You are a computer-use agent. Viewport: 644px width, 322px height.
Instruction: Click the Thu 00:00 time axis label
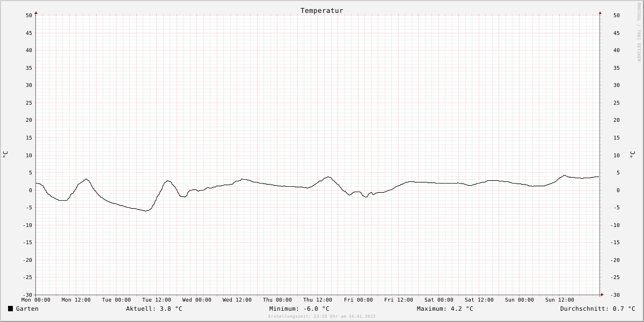click(x=277, y=300)
